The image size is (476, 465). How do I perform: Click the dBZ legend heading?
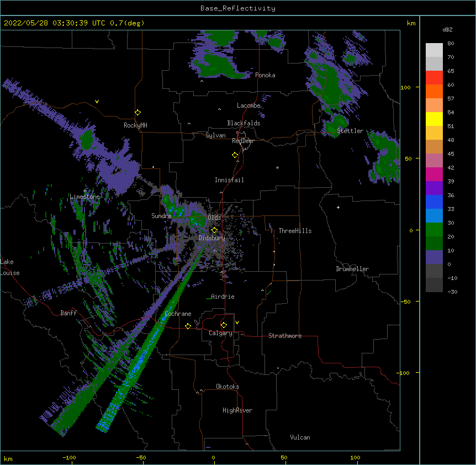[447, 29]
